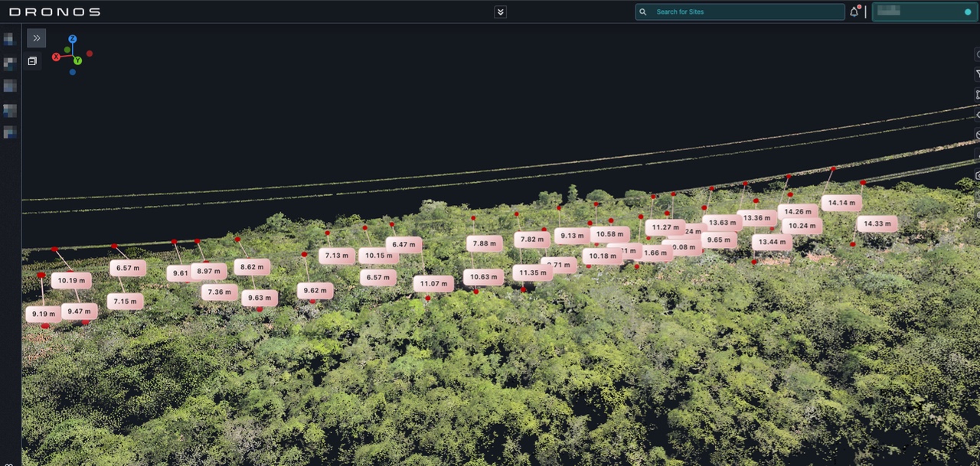
Task: Expand the side panel with double-chevron button
Action: point(36,38)
